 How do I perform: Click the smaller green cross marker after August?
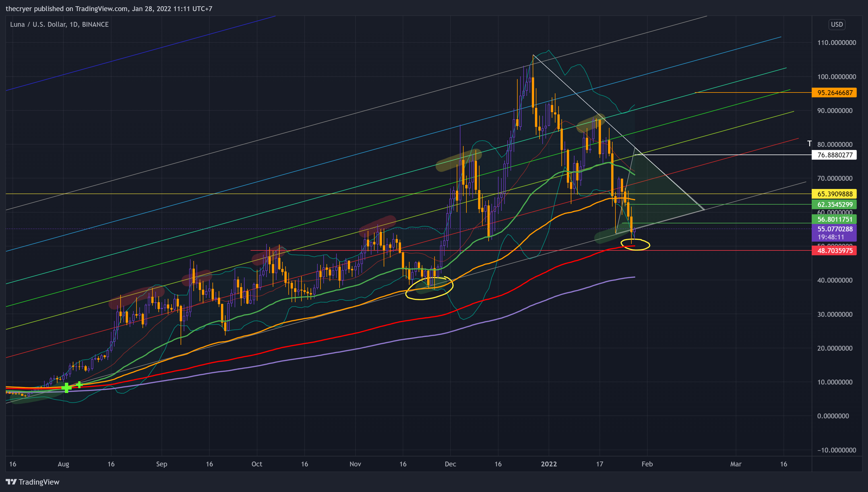(79, 384)
